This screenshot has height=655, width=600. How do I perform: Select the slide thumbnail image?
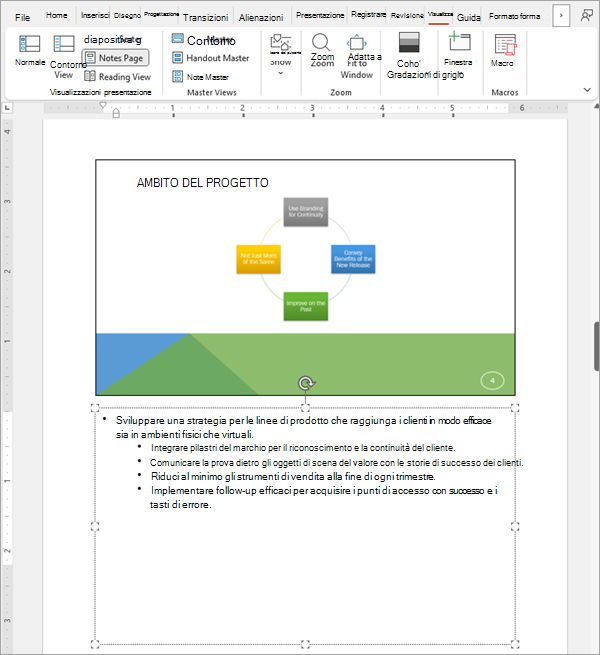click(305, 277)
